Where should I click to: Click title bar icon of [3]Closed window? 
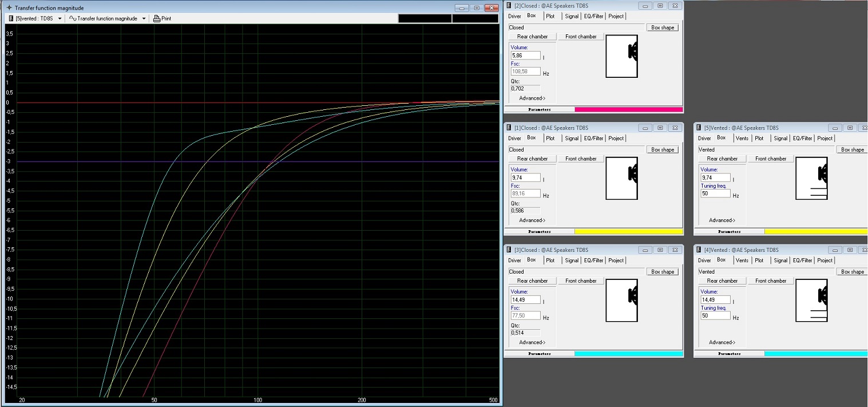click(509, 250)
